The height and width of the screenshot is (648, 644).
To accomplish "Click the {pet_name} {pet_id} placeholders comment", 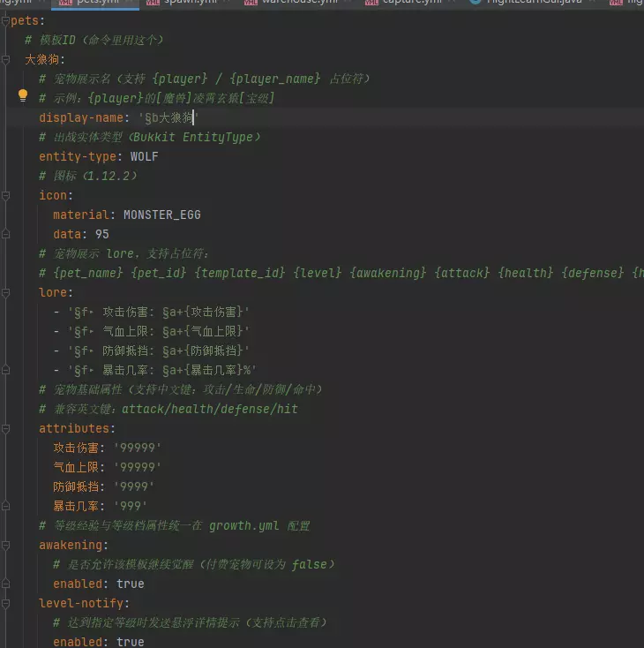I will (x=341, y=273).
